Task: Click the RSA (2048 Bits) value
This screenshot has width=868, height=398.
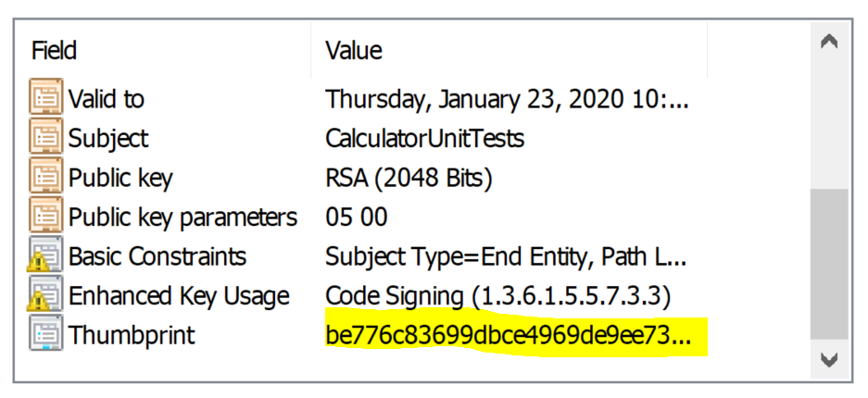Action: [409, 177]
